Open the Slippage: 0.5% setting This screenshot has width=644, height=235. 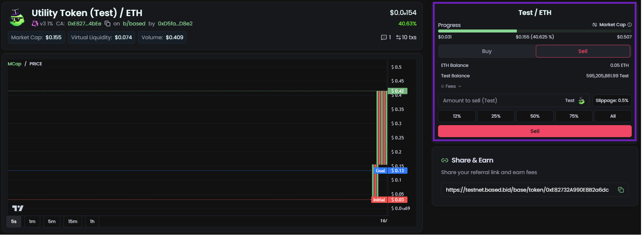612,101
